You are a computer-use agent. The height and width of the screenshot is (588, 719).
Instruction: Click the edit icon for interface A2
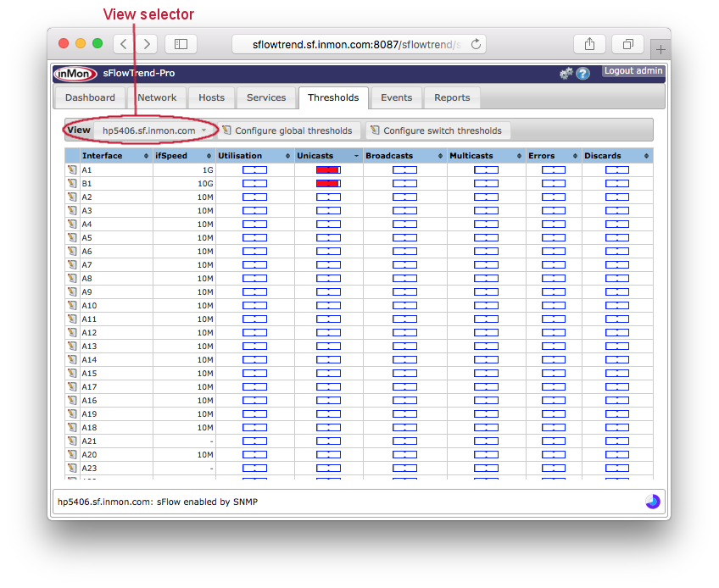[72, 197]
